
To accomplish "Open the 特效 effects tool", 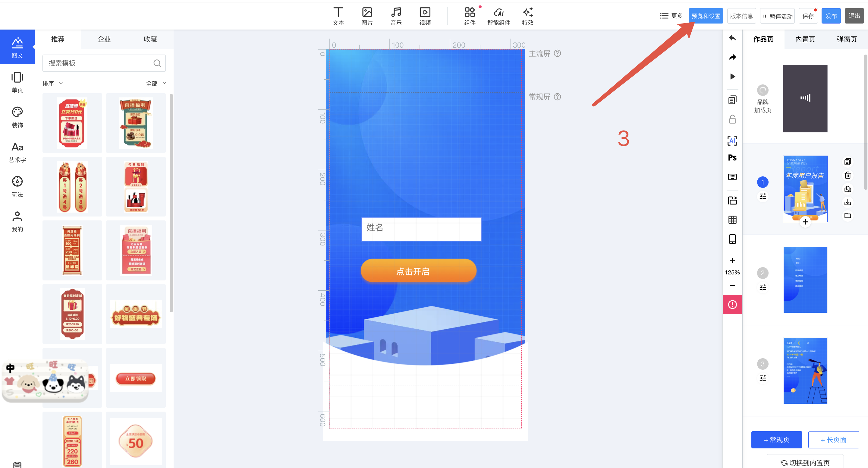I will 527,16.
